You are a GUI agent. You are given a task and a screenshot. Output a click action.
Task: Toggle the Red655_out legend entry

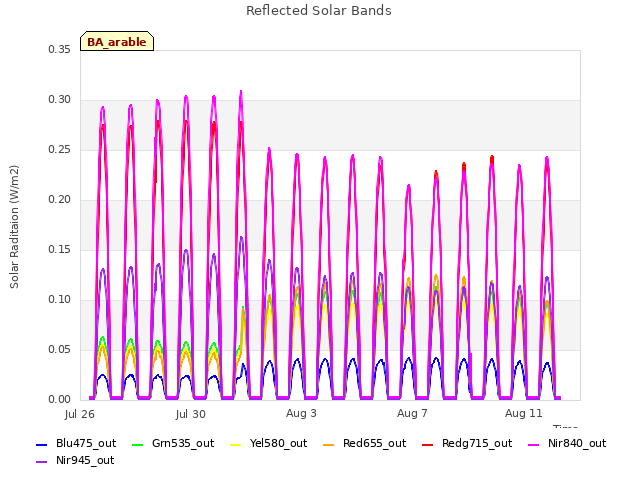(364, 444)
